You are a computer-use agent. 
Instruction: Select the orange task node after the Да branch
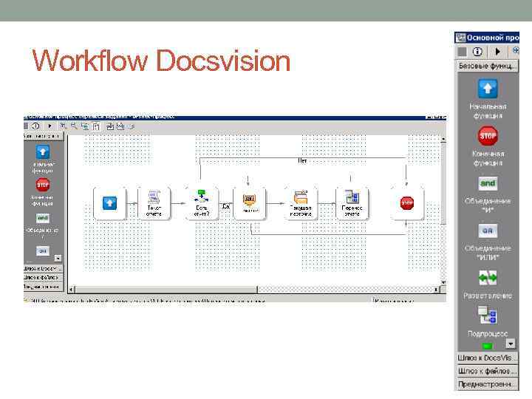[250, 203]
